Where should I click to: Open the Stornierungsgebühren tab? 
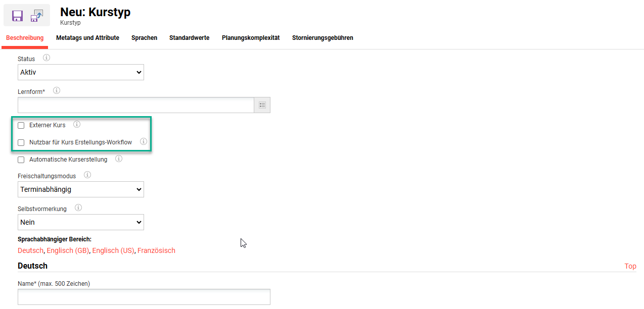(x=323, y=38)
